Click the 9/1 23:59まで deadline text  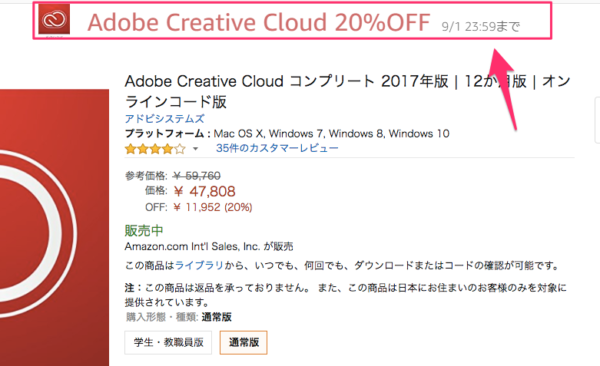(x=481, y=26)
